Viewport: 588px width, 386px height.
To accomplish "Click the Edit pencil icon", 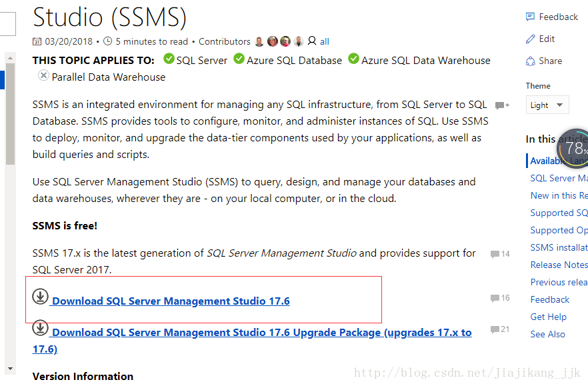I will (530, 39).
